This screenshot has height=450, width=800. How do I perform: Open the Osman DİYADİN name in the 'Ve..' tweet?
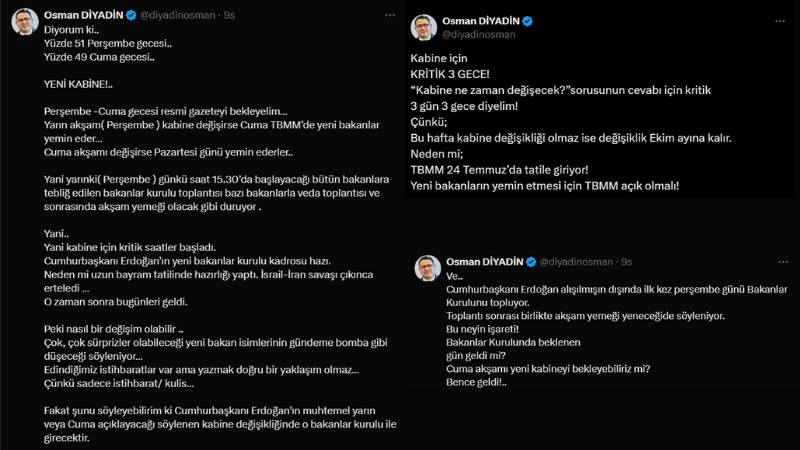[485, 262]
